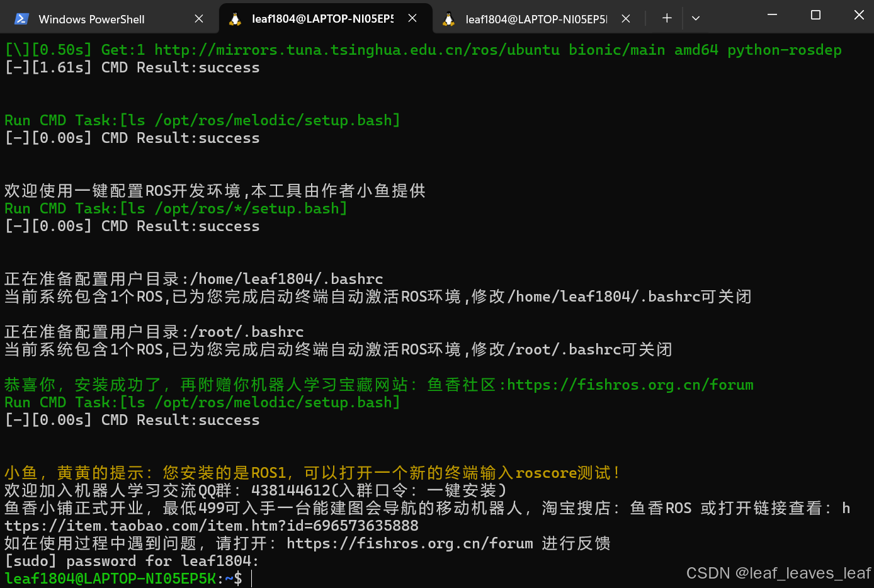Click the QQ group number 438144612
Screen dimensions: 874x588
(290, 490)
